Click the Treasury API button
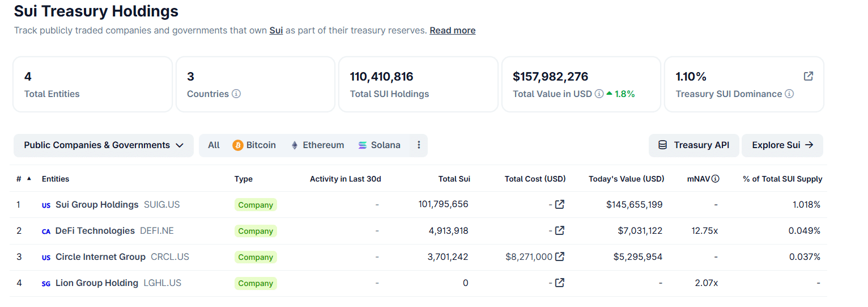 coord(693,145)
